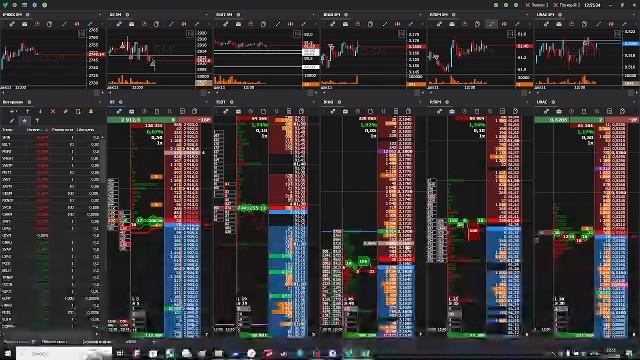The width and height of the screenshot is (640, 360).
Task: Select the line drawing tool in RI chart
Action: pyautogui.click(x=171, y=24)
